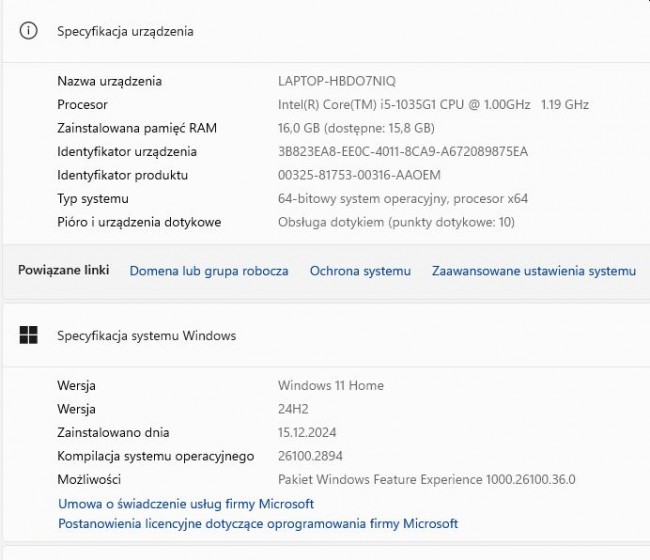
Task: Open the Domena lub grupa robocza link
Action: tap(209, 271)
